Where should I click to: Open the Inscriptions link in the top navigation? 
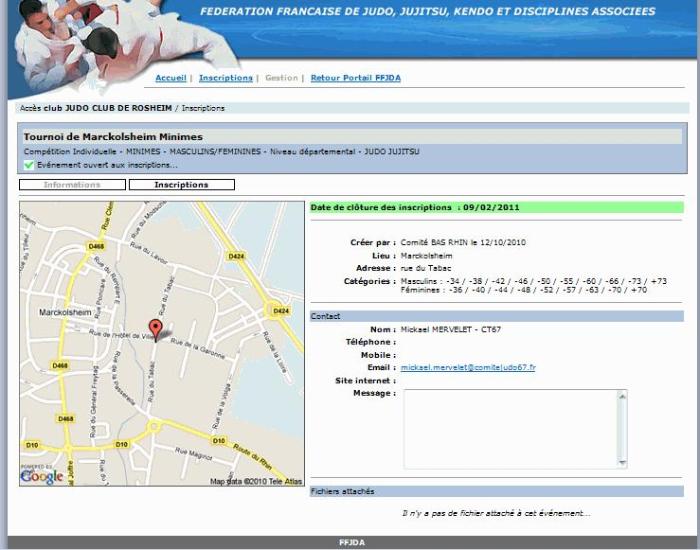pos(225,78)
